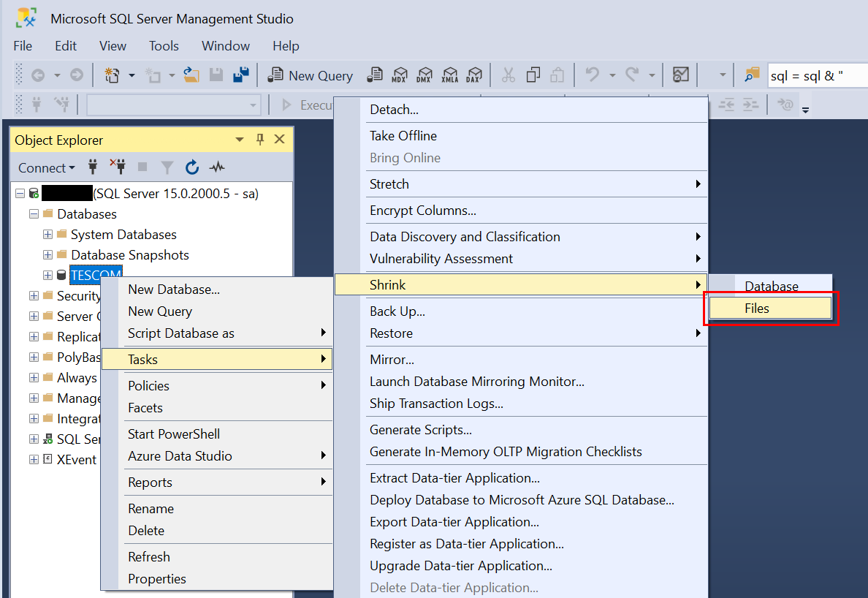868x598 pixels.
Task: Choose Database in the Shrink submenu
Action: pos(770,287)
